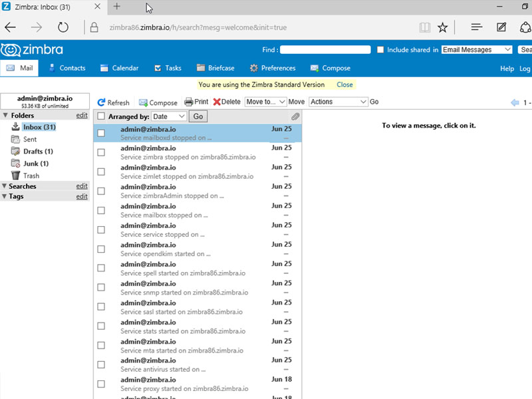Image resolution: width=532 pixels, height=399 pixels.
Task: Open the Move to... dropdown
Action: point(265,102)
